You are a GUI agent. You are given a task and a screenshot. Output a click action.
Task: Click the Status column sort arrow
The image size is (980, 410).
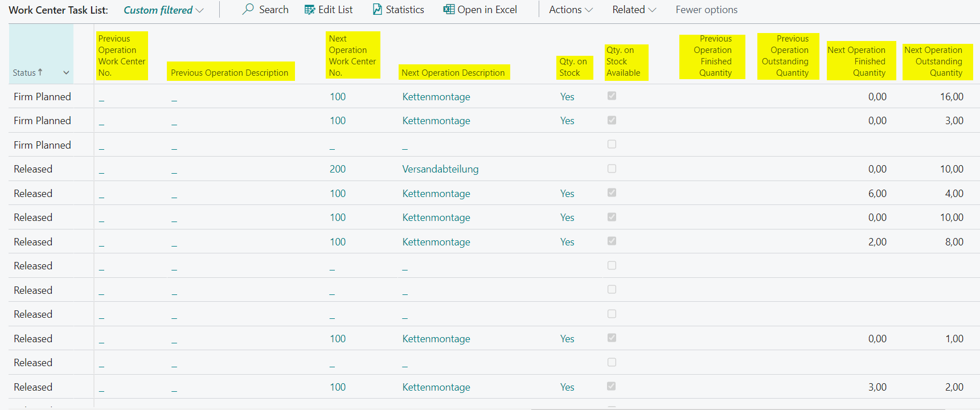pyautogui.click(x=40, y=72)
